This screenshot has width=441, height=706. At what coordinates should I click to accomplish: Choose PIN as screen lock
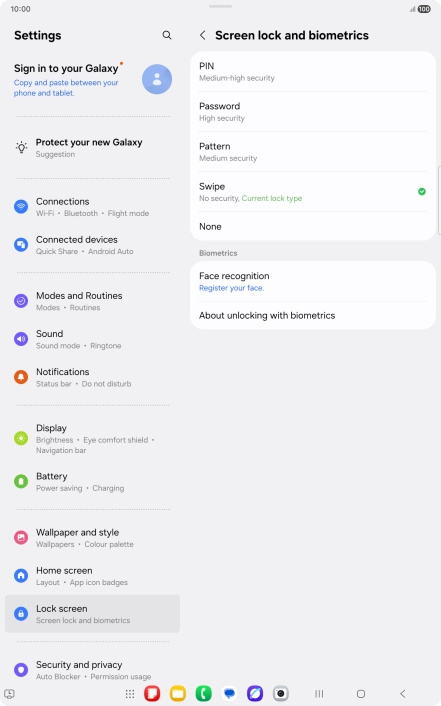313,72
